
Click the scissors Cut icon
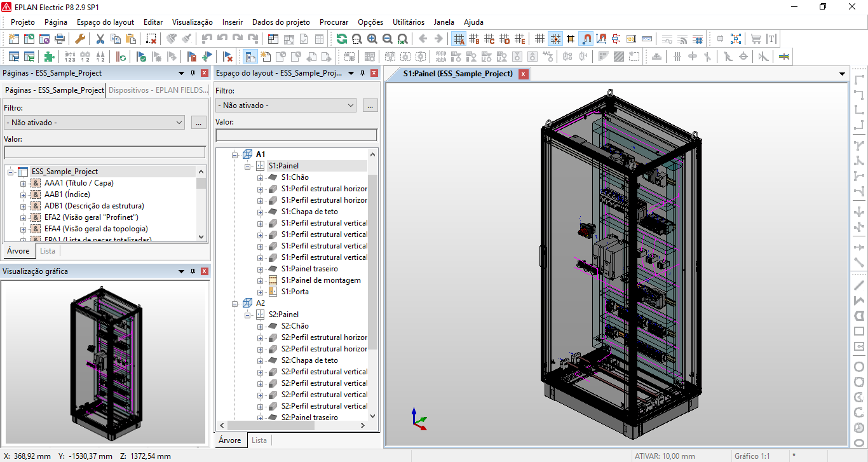[x=100, y=39]
